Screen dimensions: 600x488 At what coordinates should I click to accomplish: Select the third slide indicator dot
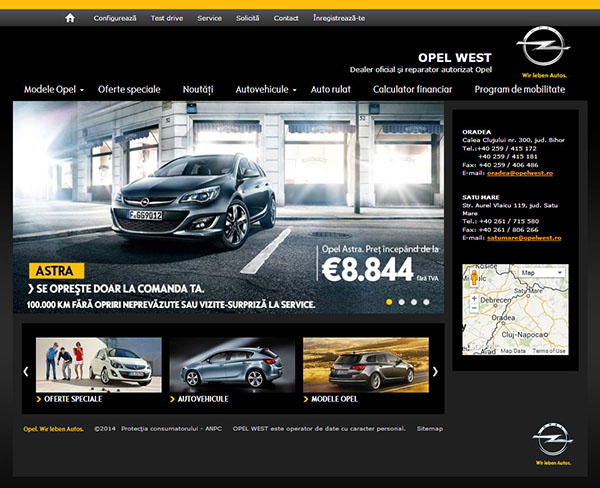pyautogui.click(x=414, y=302)
